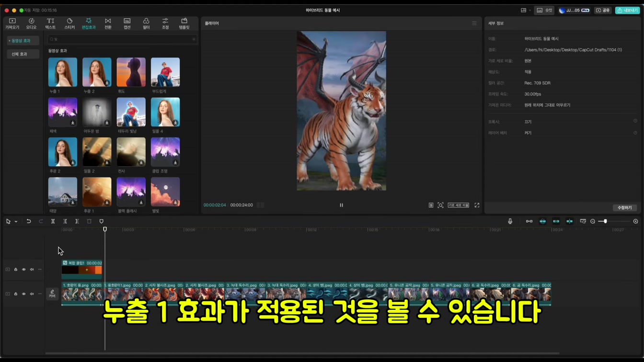This screenshot has height=362, width=644.
Task: Open the layout selector dropdown
Action: pyautogui.click(x=526, y=10)
